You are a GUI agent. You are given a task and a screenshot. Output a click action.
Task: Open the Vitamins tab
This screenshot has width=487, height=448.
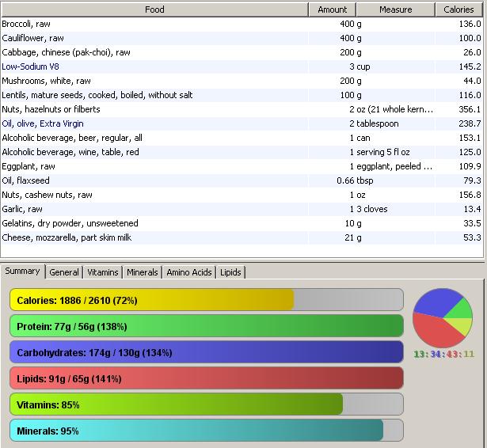[103, 272]
